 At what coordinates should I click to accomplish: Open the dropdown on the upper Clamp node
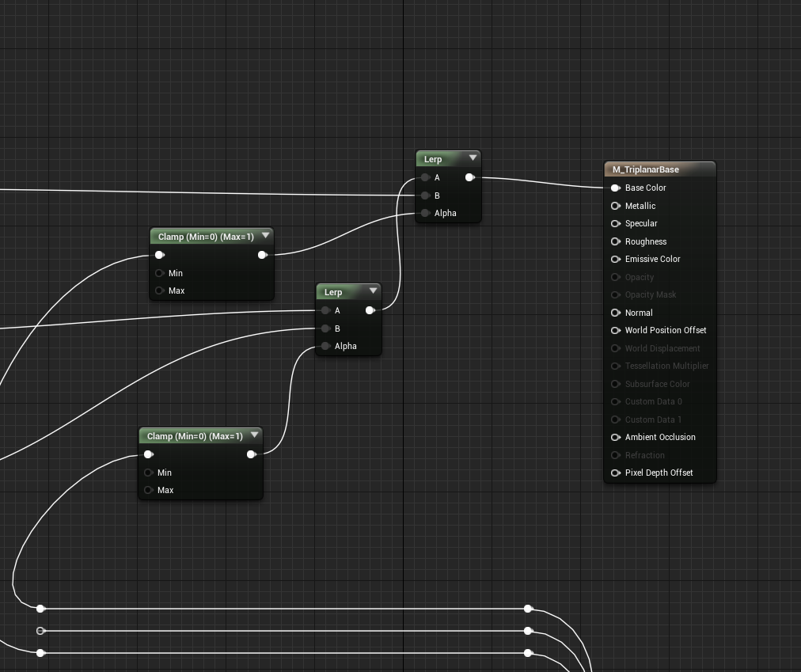(265, 234)
